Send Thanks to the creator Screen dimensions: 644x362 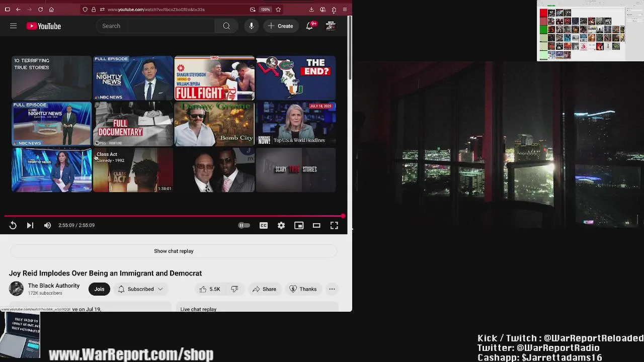(x=303, y=289)
